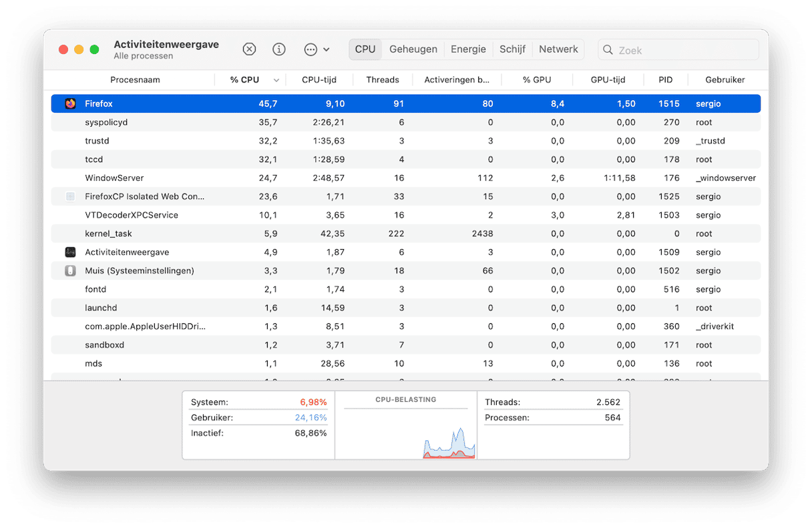Screen dimensions: 812x528
Task: Click the Processen count 564
Action: 612,418
